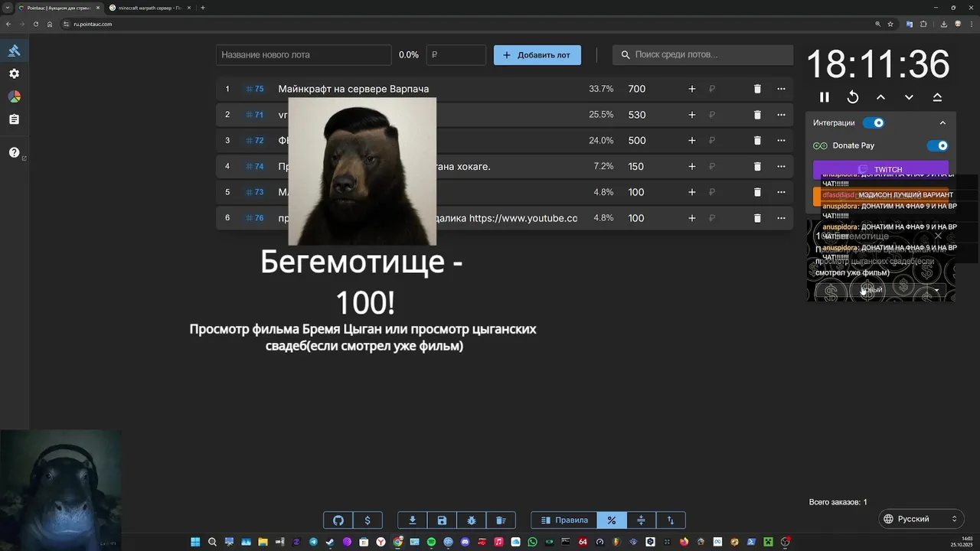Click the #76 lot ID

pos(255,218)
